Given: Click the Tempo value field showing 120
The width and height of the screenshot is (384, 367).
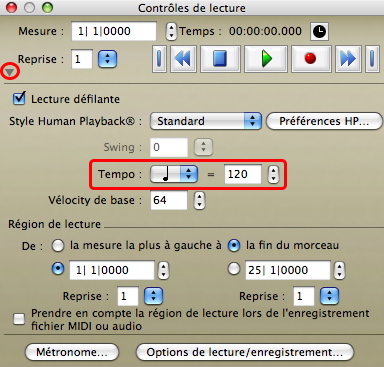Looking at the screenshot, I should [243, 174].
